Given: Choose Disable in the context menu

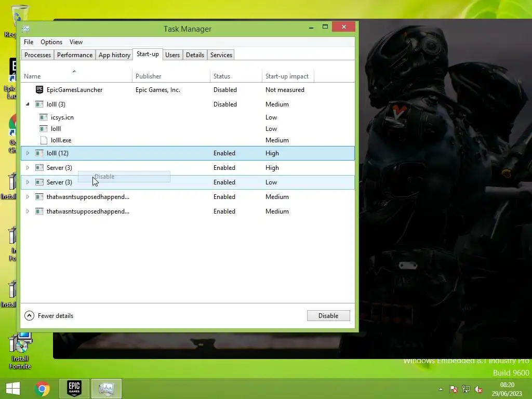Looking at the screenshot, I should click(124, 177).
